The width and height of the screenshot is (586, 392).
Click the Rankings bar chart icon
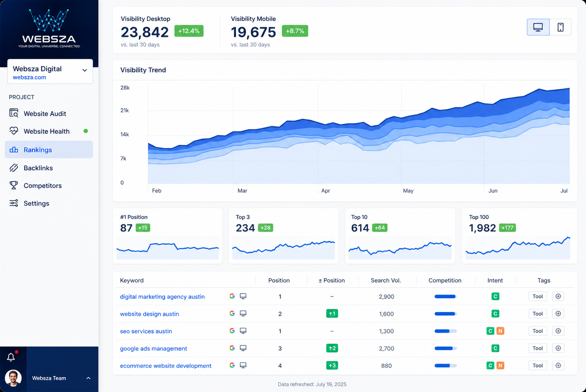pos(14,149)
